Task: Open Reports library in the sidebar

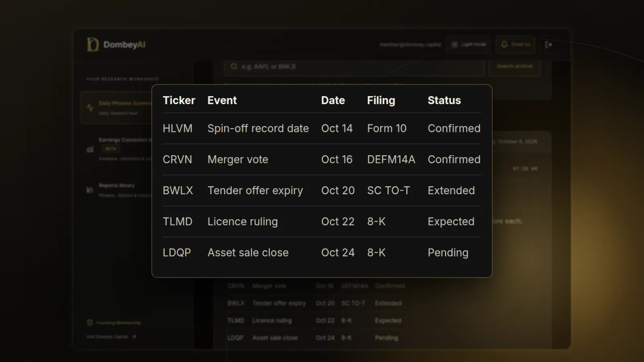Action: pos(117,190)
